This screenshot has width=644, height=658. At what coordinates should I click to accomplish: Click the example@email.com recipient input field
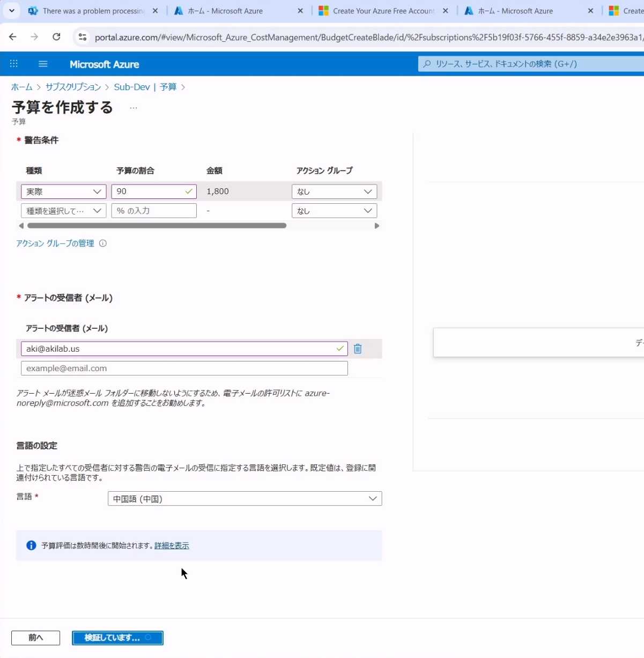click(x=184, y=368)
